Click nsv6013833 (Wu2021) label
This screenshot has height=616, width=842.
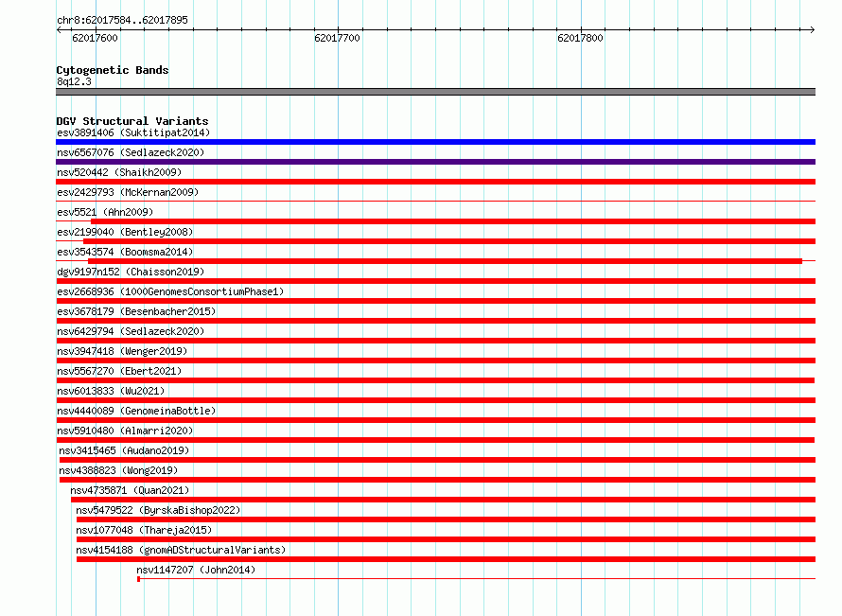111,391
